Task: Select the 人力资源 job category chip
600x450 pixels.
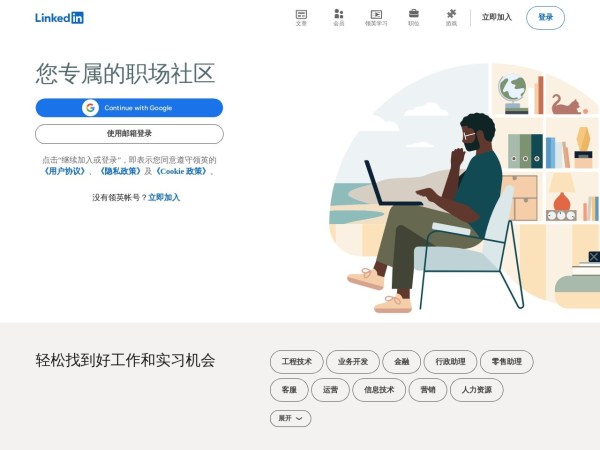Action: tap(476, 390)
